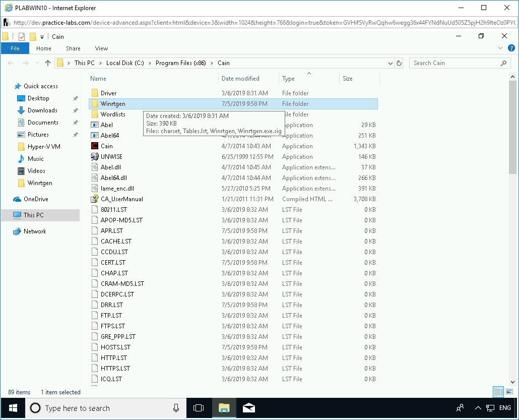The width and height of the screenshot is (519, 420).
Task: Switch to the Home ribbon tab
Action: click(x=43, y=48)
